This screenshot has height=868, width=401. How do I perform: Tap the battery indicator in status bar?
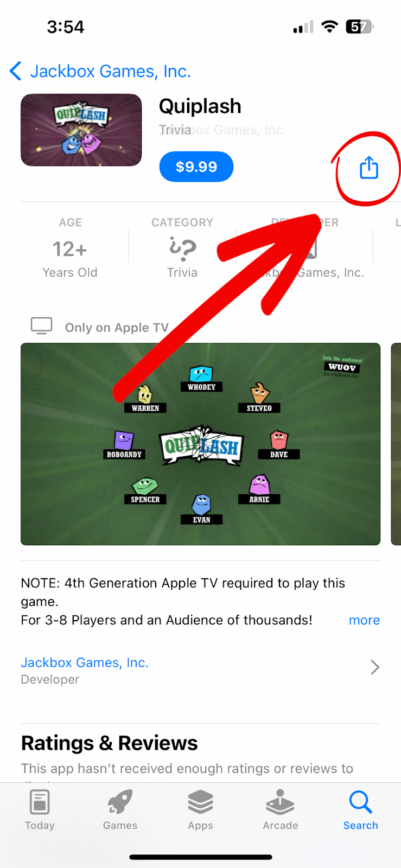click(360, 27)
